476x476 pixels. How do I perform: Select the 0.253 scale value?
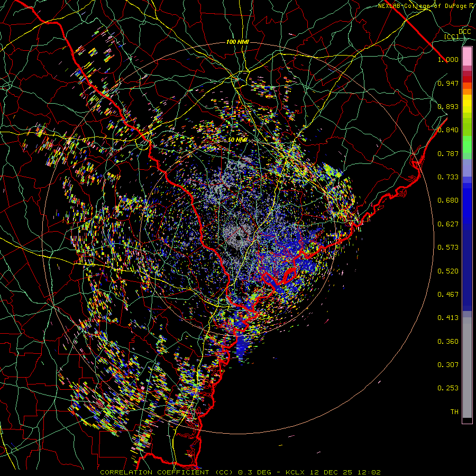click(x=448, y=388)
